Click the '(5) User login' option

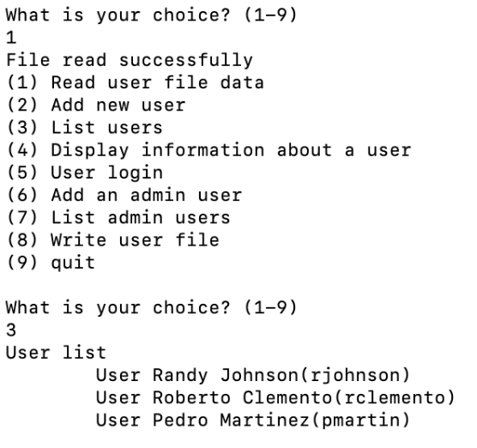[x=85, y=173]
